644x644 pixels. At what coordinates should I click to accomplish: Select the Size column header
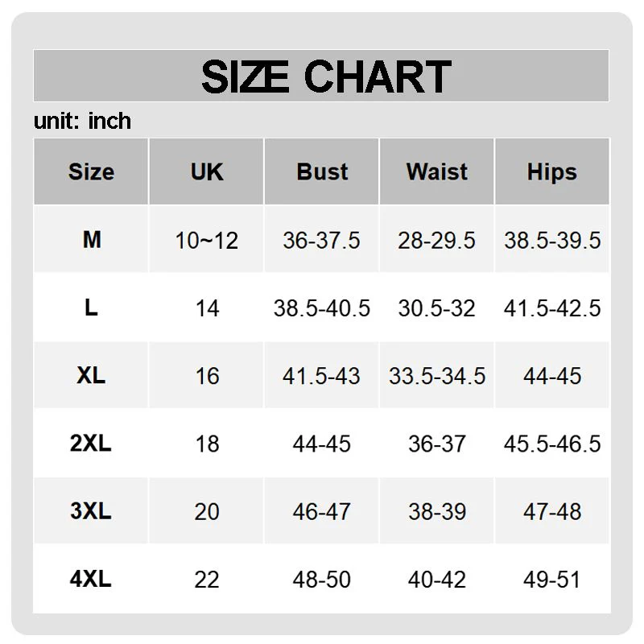[91, 171]
